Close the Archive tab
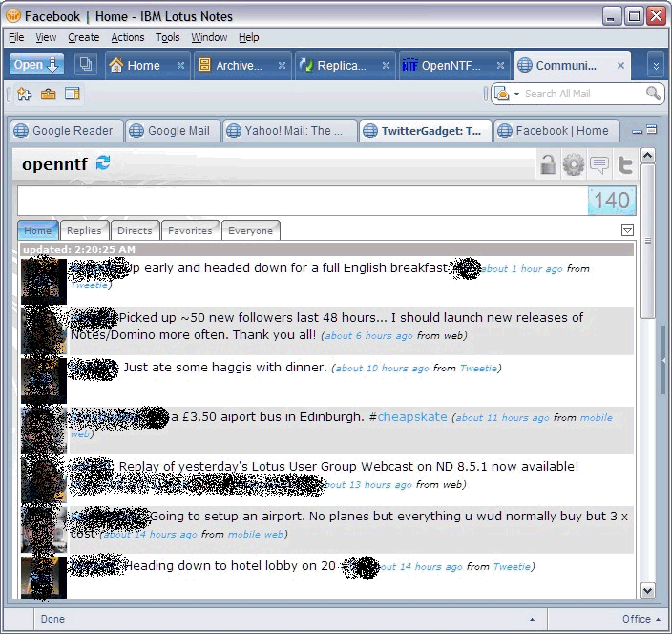This screenshot has width=672, height=634. (x=282, y=65)
